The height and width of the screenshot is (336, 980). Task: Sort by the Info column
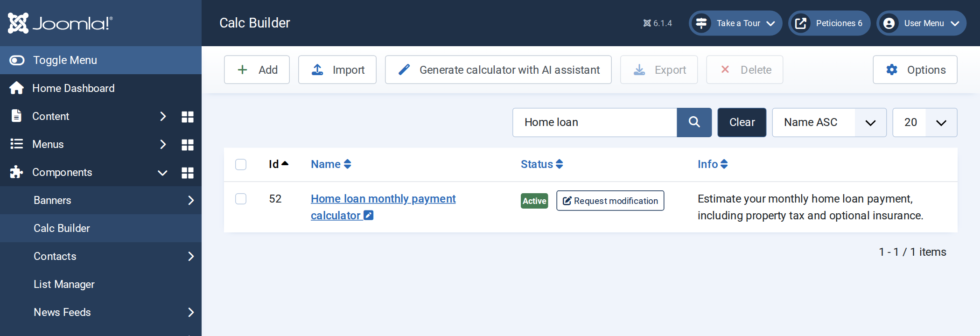[713, 164]
